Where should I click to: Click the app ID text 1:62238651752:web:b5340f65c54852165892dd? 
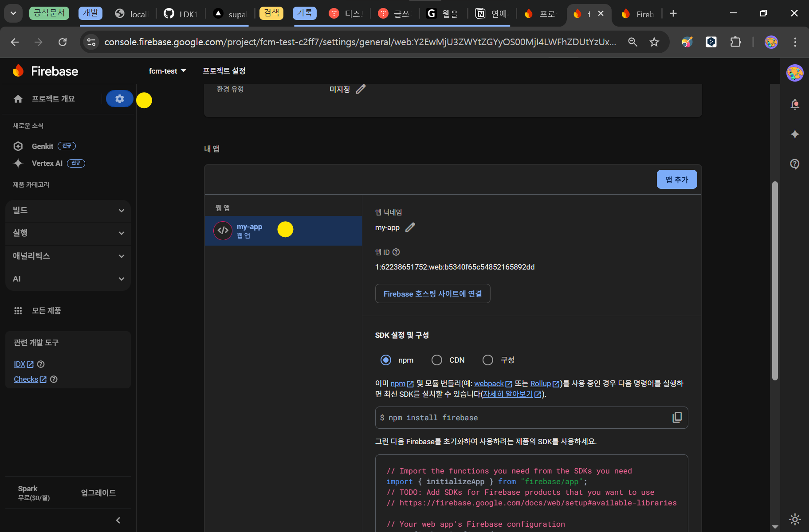455,267
